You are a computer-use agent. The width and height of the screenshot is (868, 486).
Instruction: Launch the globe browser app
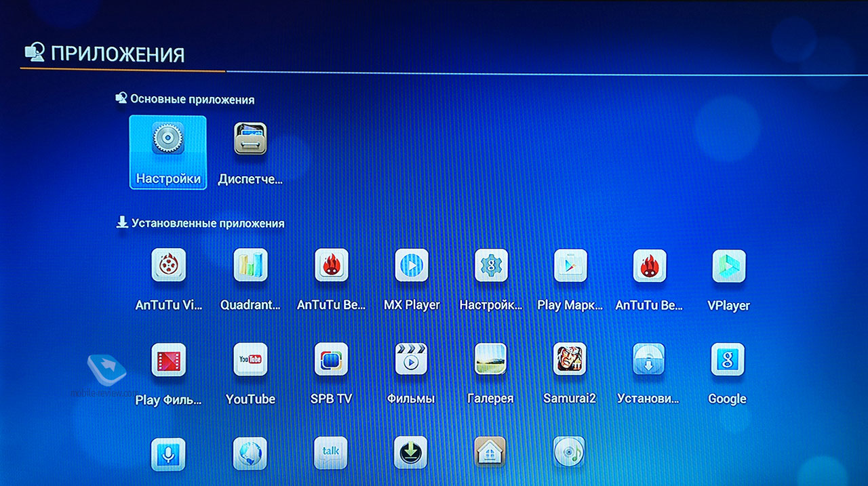[x=250, y=453]
